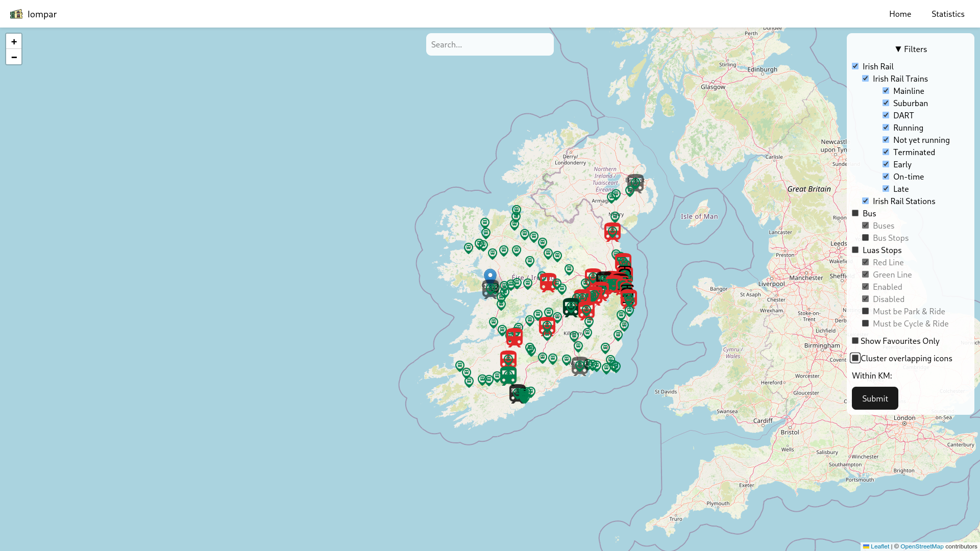The image size is (980, 551).
Task: Open the Home page
Action: click(900, 14)
